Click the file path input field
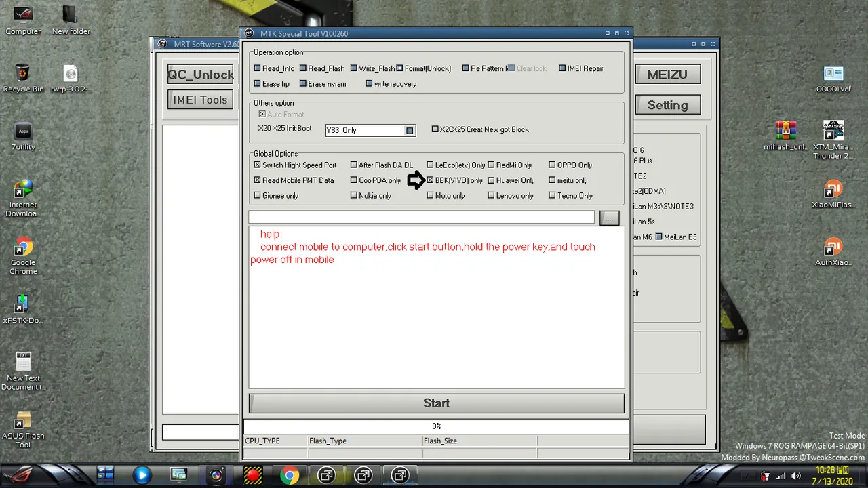The image size is (868, 488). pyautogui.click(x=421, y=218)
